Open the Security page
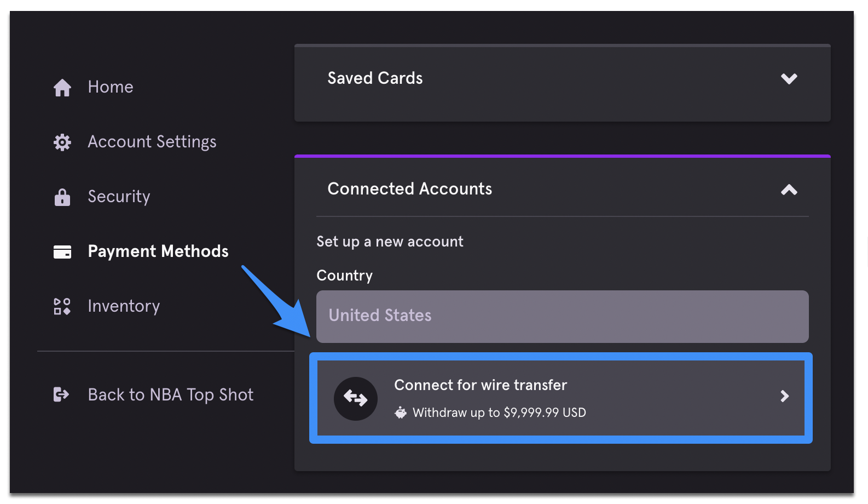This screenshot has width=868, height=504. pyautogui.click(x=119, y=197)
